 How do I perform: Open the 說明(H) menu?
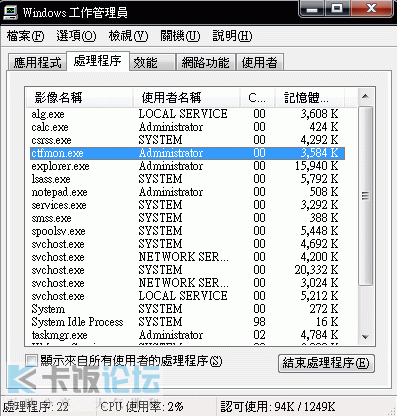click(x=232, y=36)
